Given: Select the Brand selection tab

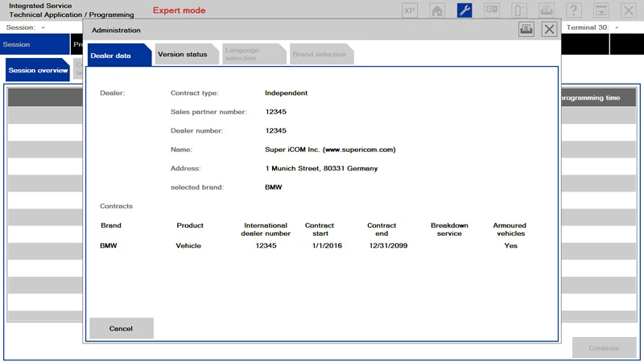Looking at the screenshot, I should 321,54.
